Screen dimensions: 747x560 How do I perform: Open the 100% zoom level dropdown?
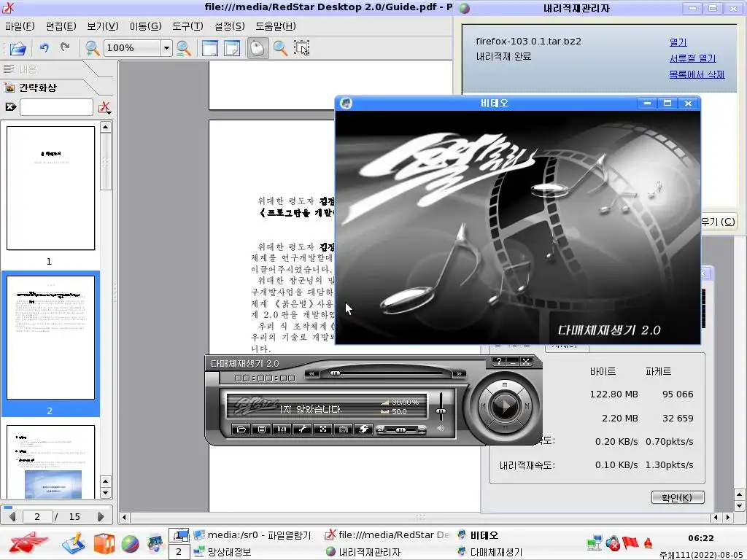point(166,48)
